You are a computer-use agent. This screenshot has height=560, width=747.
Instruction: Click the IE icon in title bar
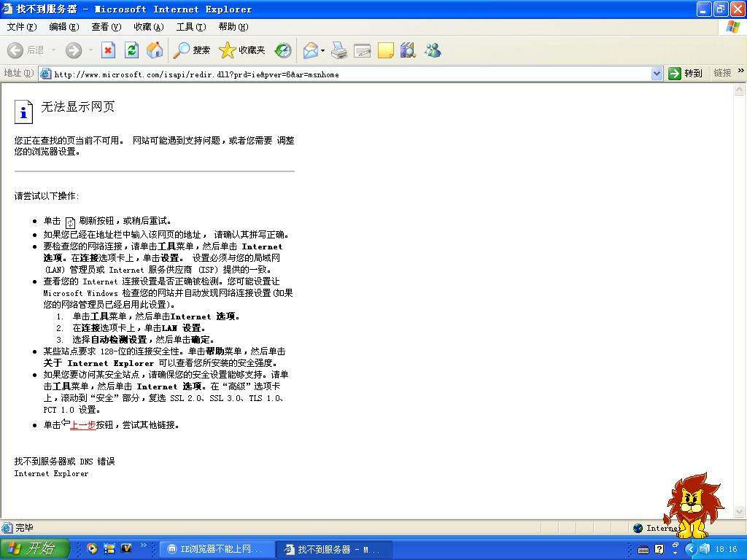coord(7,9)
